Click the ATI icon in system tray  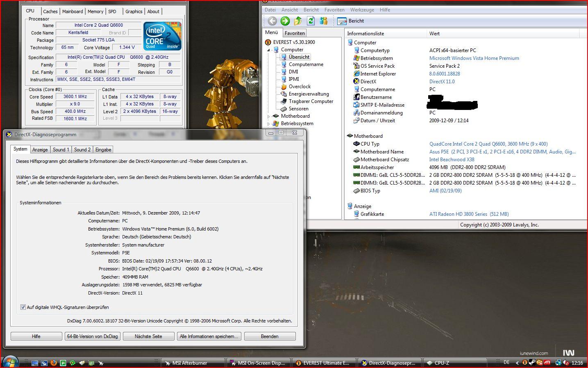tap(547, 363)
